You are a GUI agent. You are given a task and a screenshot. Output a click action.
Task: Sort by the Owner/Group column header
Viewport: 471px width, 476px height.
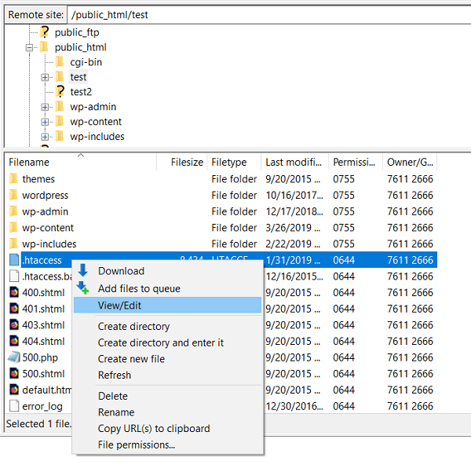(x=410, y=162)
